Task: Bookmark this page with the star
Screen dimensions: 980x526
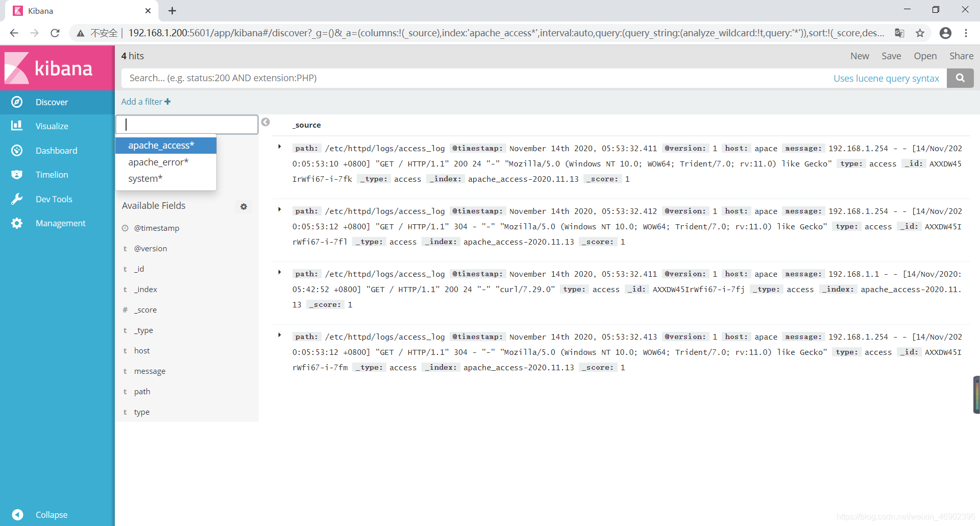Action: click(920, 33)
